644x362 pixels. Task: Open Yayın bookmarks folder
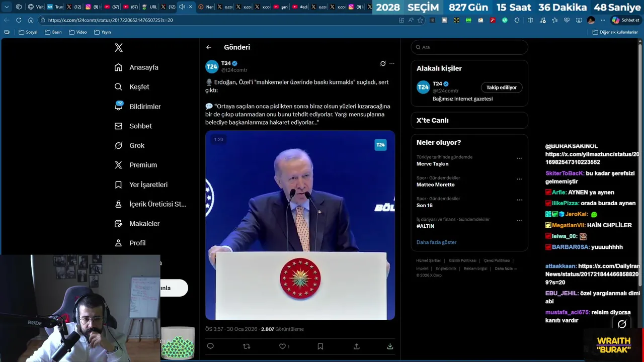pos(102,32)
